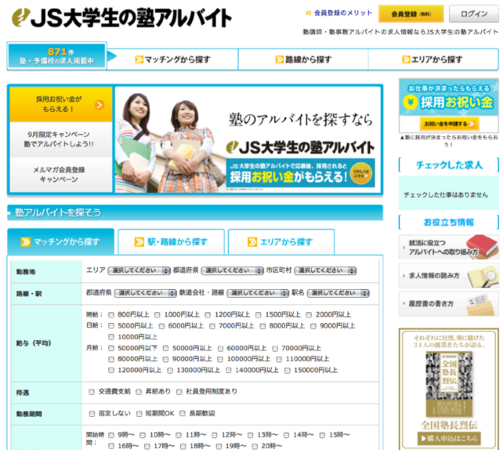The width and height of the screenshot is (503, 450).
Task: Check 月給 50000円以下 checkbox
Action: [111, 348]
